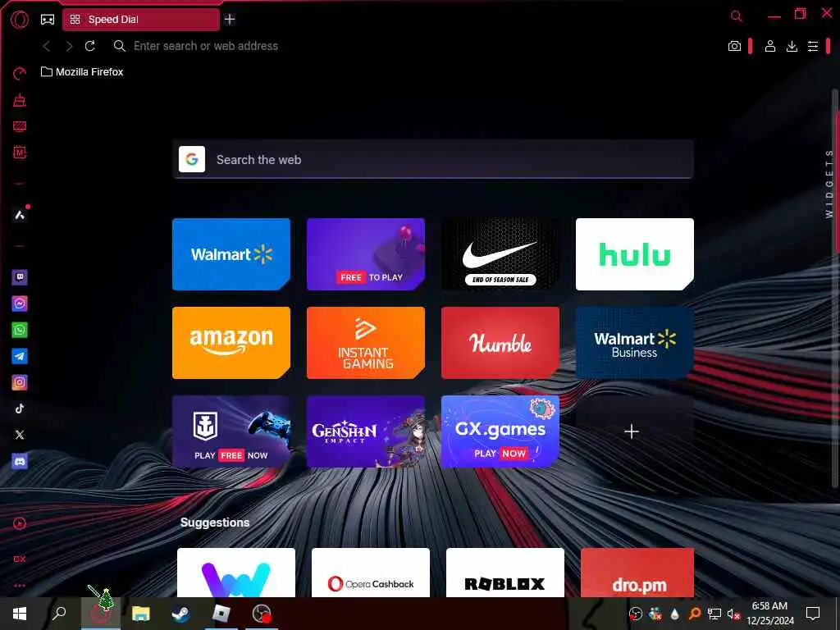
Task: Open Windows taskbar search
Action: click(59, 614)
